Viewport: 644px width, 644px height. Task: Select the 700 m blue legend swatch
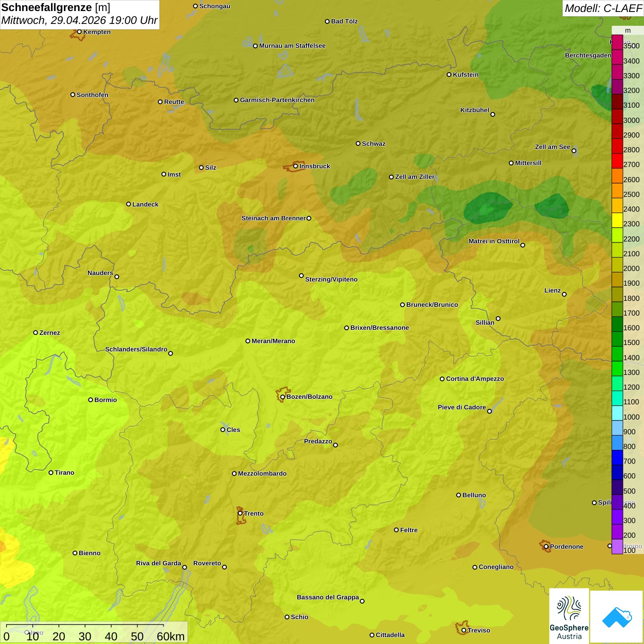[617, 458]
